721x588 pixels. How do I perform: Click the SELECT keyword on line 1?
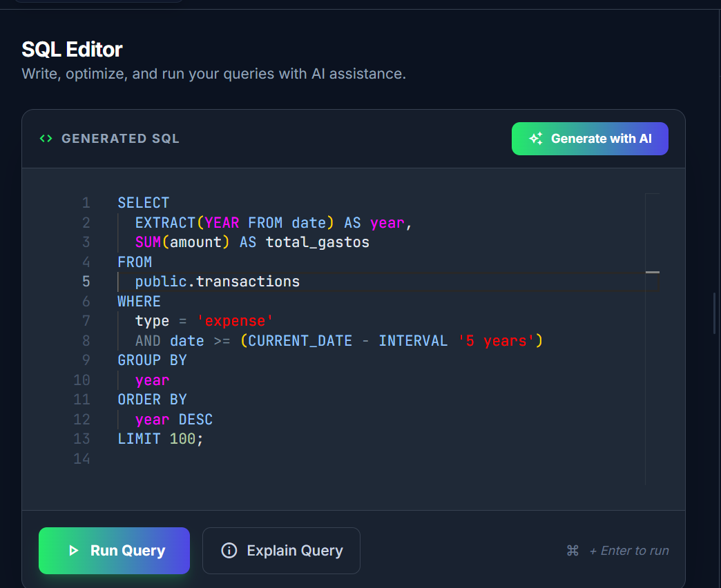[x=143, y=203]
